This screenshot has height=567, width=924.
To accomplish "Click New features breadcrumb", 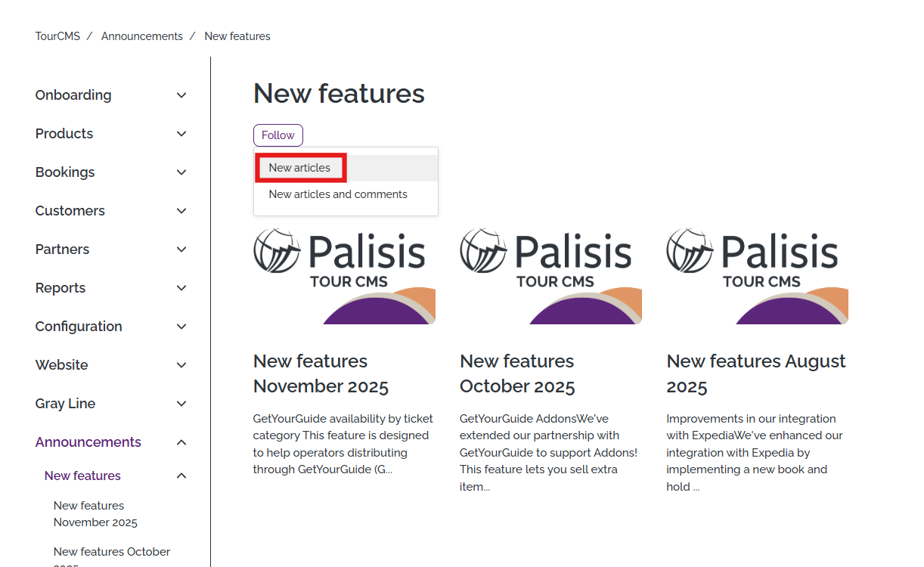I will [x=237, y=36].
